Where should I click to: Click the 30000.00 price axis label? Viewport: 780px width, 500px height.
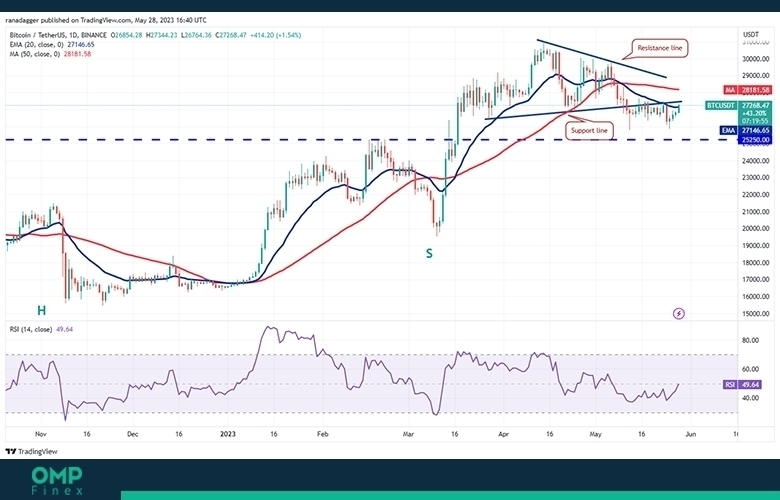[756, 59]
